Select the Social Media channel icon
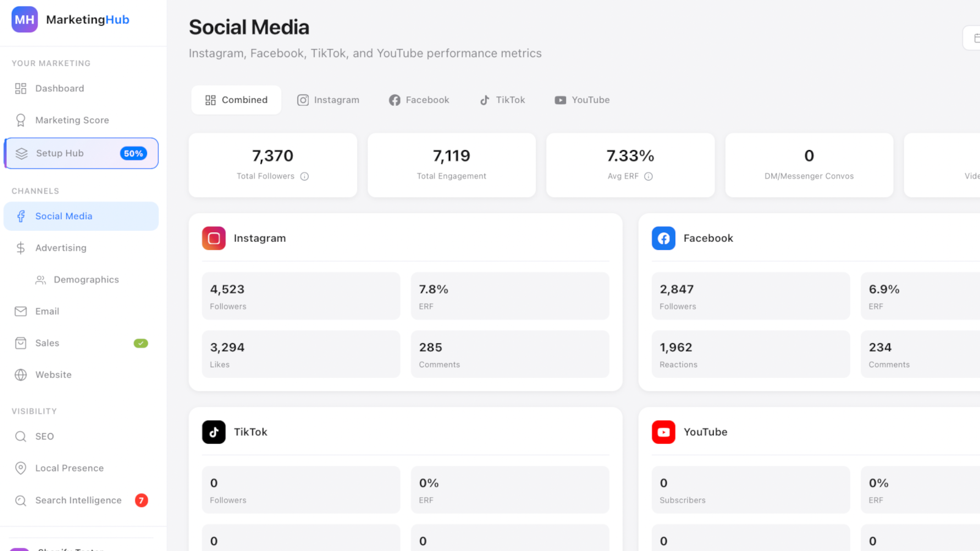 (21, 216)
